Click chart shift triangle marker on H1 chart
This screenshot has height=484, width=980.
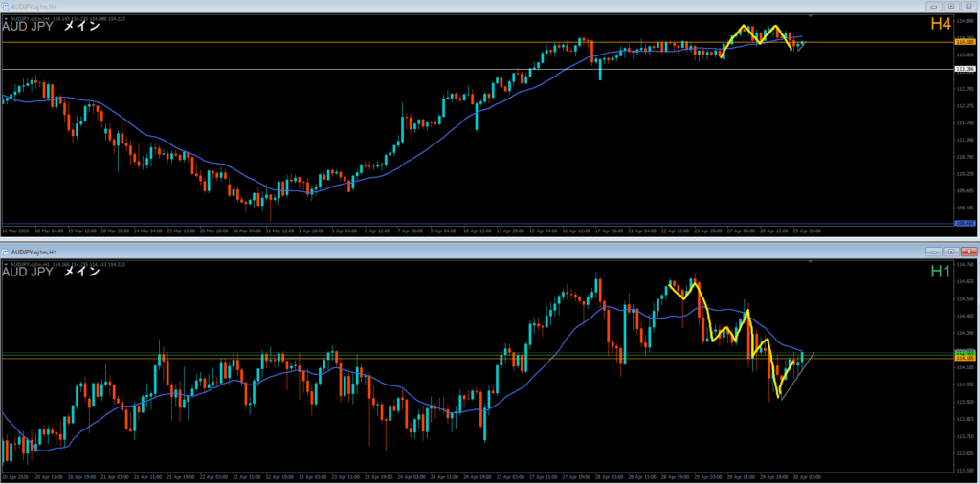pos(812,261)
